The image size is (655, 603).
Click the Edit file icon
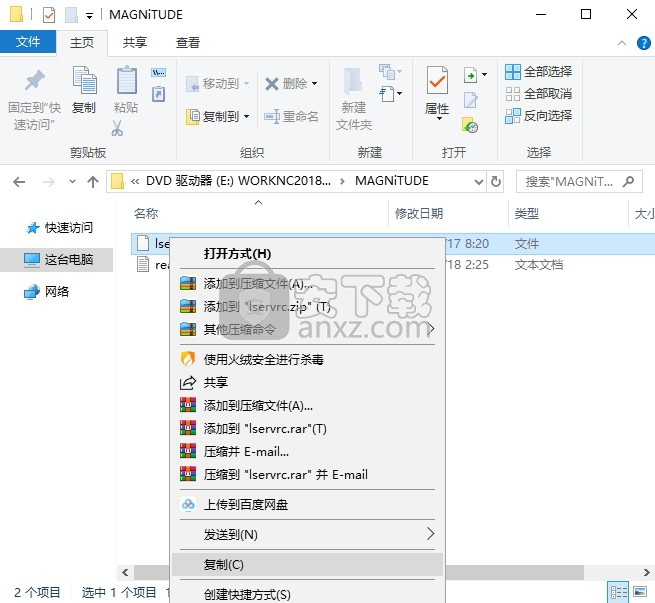coord(471,100)
